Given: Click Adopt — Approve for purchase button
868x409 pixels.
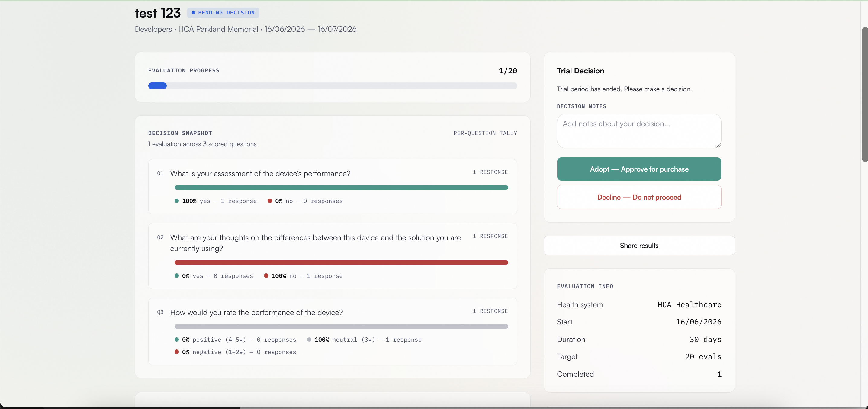Looking at the screenshot, I should tap(639, 169).
